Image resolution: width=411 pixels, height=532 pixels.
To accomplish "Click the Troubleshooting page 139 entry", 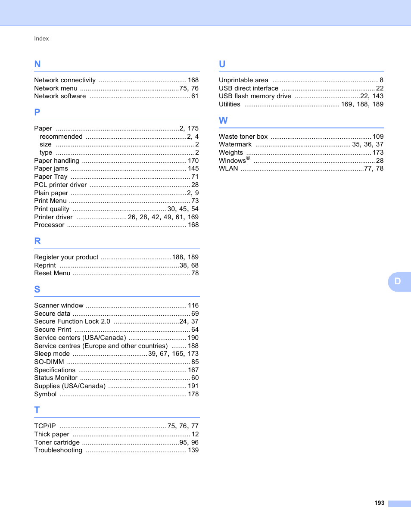I will [116, 450].
